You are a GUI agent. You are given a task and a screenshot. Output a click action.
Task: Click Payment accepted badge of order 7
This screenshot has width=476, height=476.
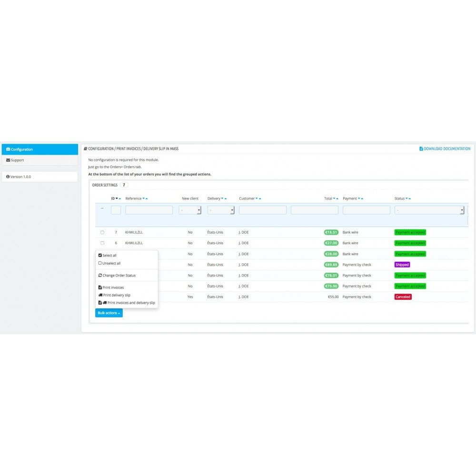pyautogui.click(x=410, y=233)
